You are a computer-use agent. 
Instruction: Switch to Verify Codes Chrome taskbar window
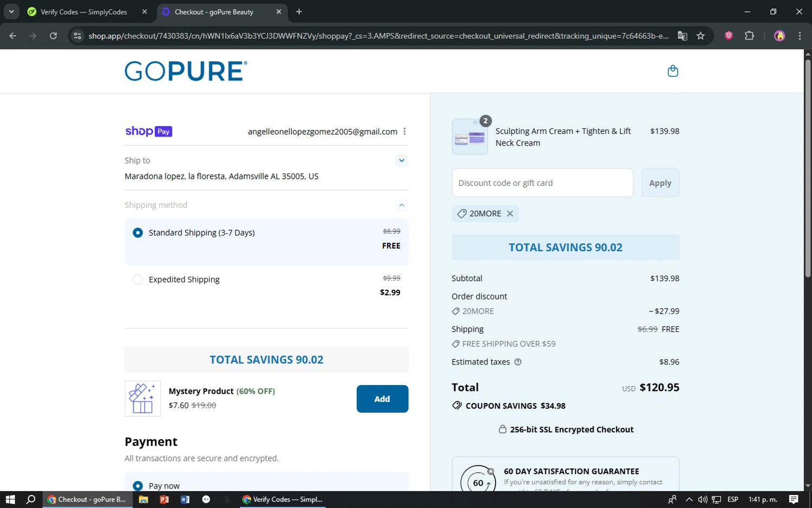(x=283, y=499)
